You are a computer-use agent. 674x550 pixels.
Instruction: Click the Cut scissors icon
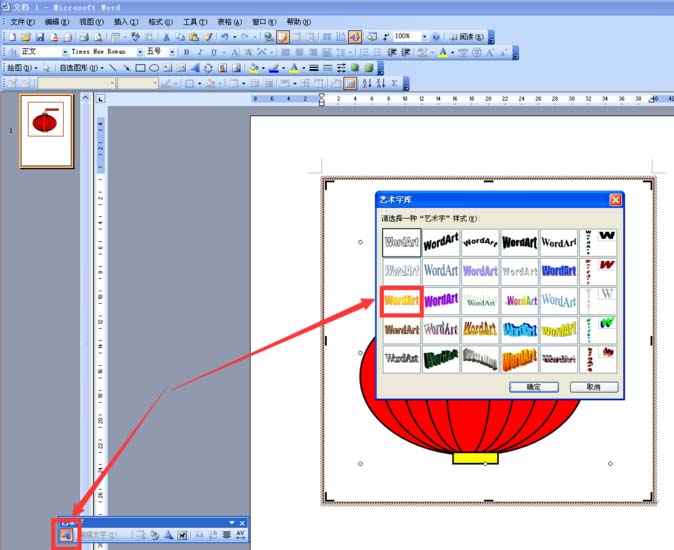tap(166, 37)
